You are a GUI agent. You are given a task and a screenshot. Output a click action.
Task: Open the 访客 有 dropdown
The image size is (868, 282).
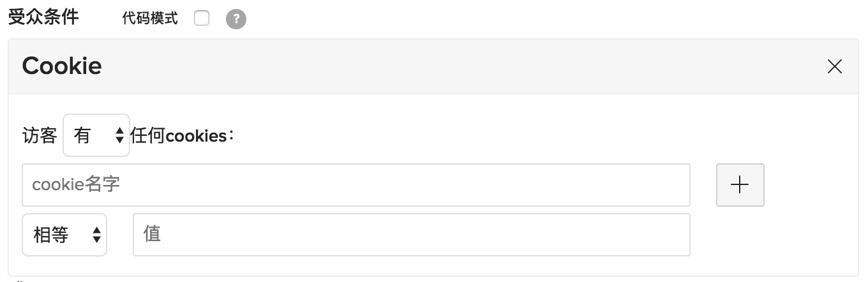pyautogui.click(x=96, y=135)
